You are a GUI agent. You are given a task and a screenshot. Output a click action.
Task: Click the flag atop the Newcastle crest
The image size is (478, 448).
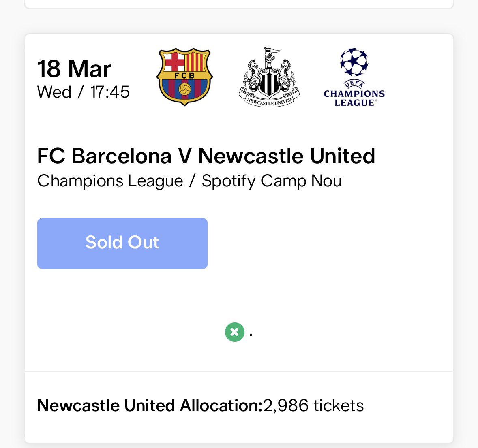272,51
